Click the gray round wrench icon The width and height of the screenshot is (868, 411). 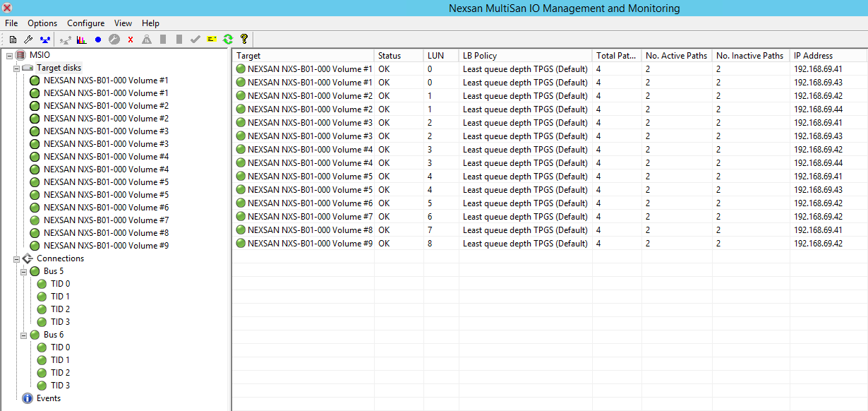pyautogui.click(x=114, y=40)
